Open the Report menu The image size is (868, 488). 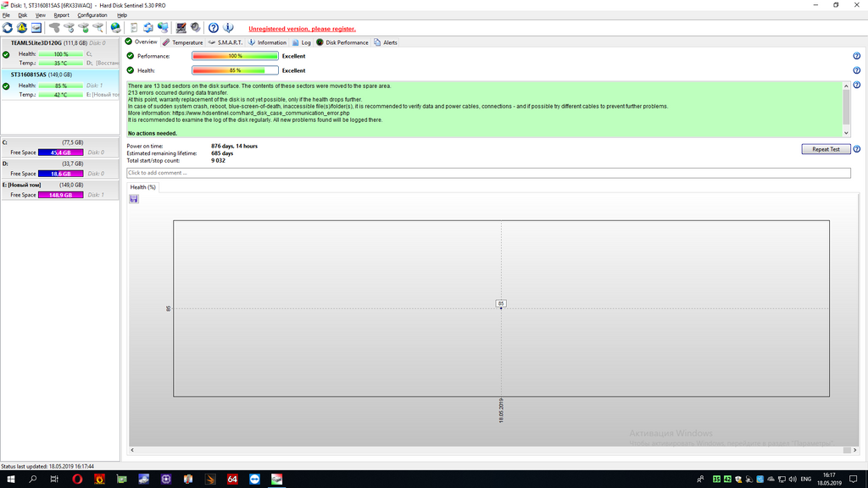click(x=61, y=15)
